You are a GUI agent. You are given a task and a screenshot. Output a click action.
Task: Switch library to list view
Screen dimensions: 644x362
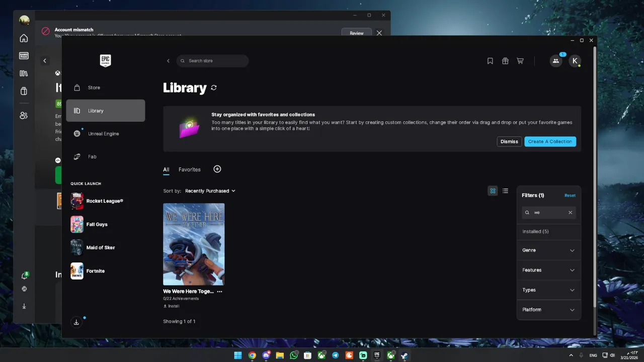pos(506,191)
